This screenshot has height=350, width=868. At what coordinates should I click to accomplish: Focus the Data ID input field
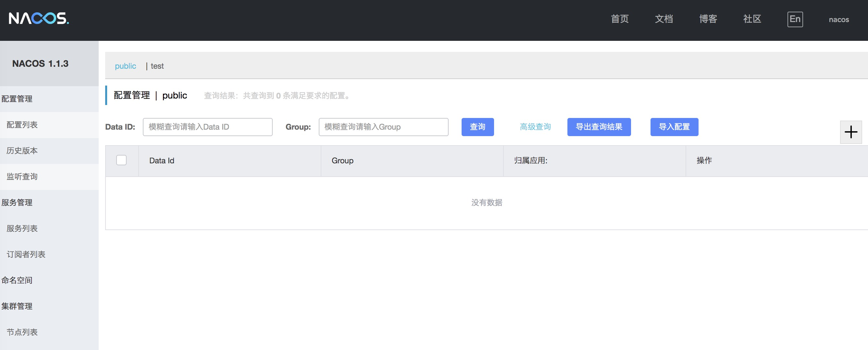coord(207,127)
